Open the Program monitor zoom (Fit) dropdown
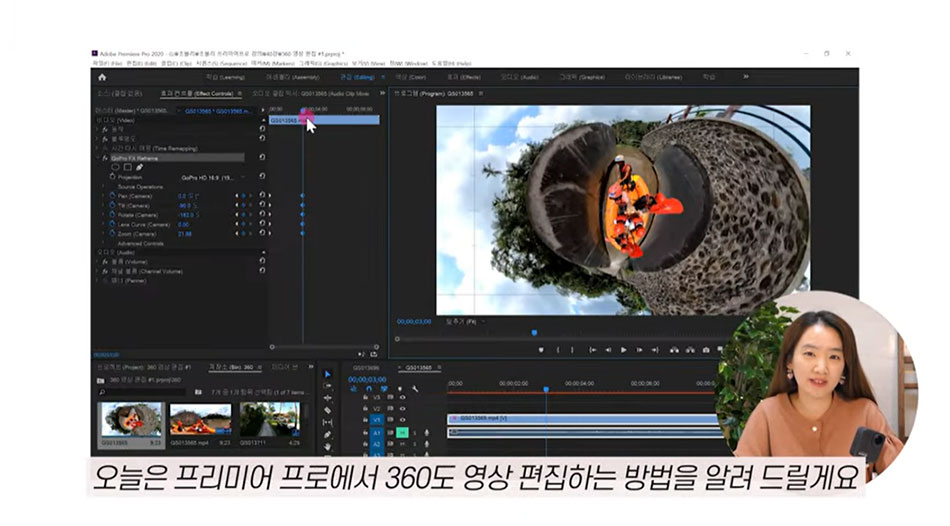This screenshot has height=526, width=950. click(466, 322)
